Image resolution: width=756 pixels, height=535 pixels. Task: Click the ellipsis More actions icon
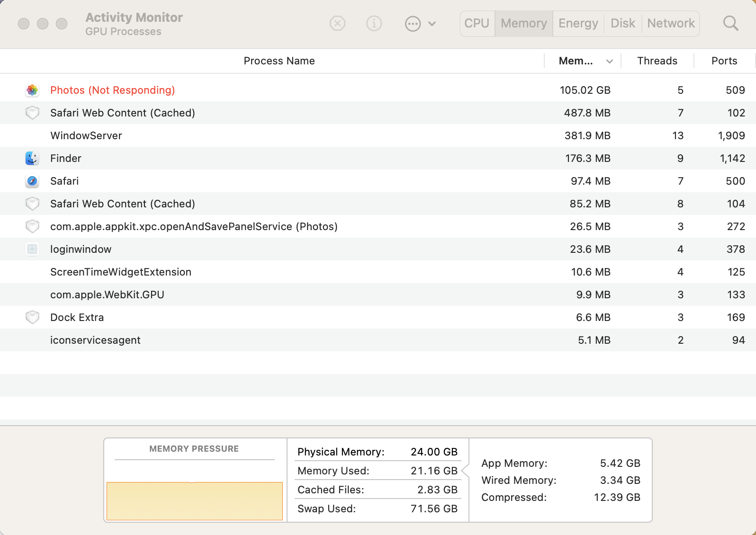pos(413,24)
